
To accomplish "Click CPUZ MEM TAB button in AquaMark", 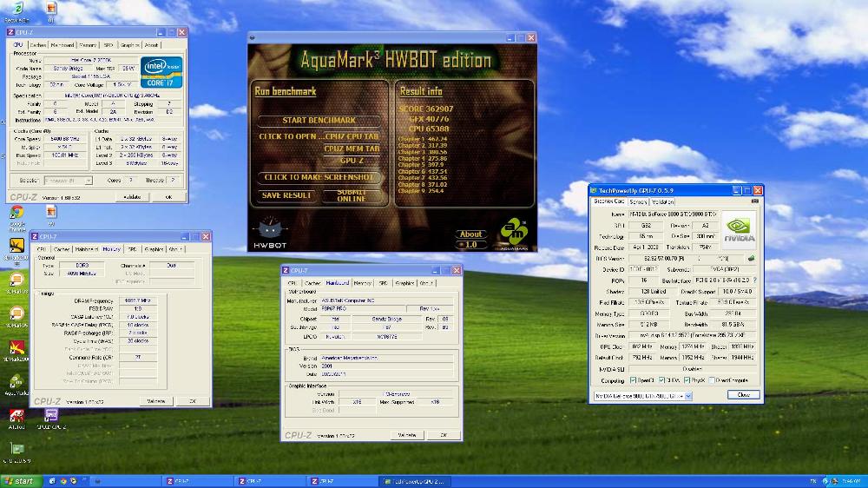I will click(x=352, y=149).
